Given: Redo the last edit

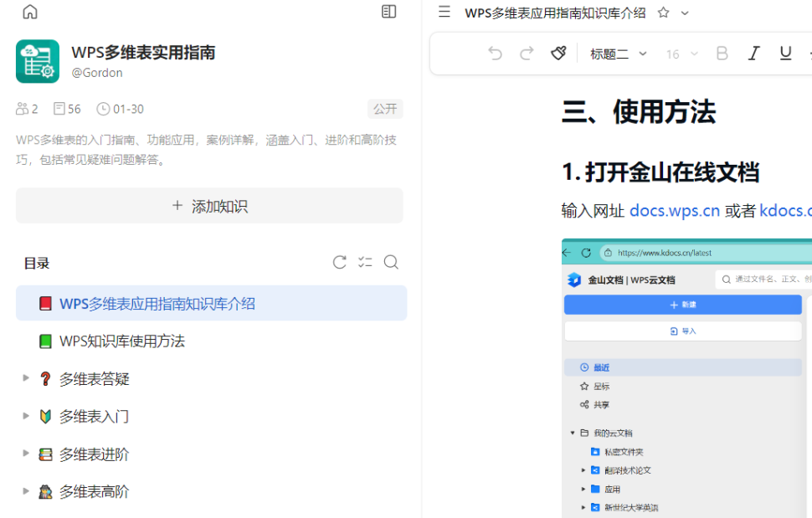Looking at the screenshot, I should pyautogui.click(x=527, y=54).
